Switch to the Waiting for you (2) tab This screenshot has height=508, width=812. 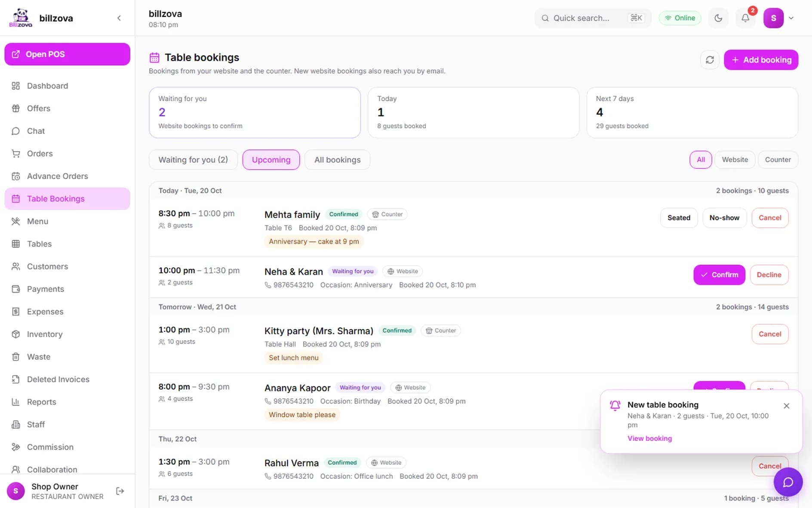tap(193, 160)
